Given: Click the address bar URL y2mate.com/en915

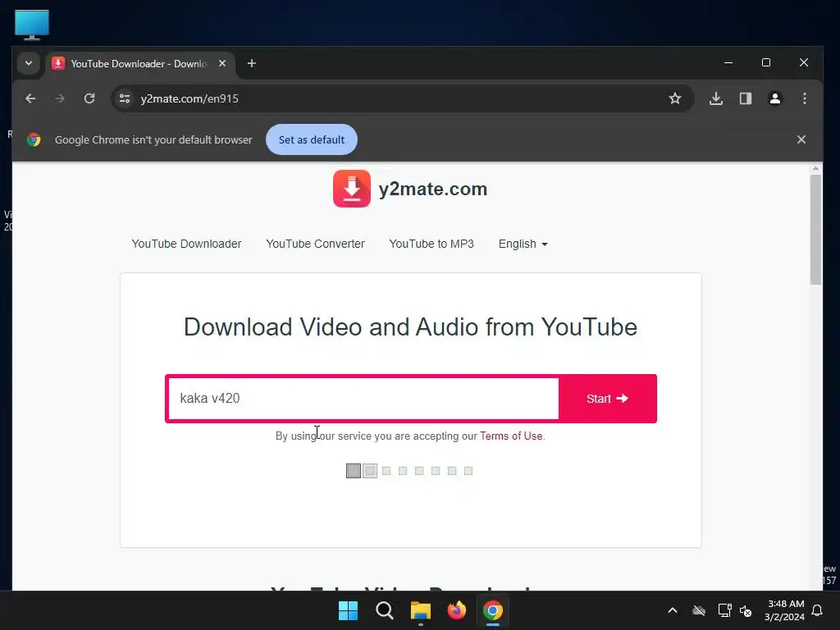Looking at the screenshot, I should pyautogui.click(x=189, y=98).
